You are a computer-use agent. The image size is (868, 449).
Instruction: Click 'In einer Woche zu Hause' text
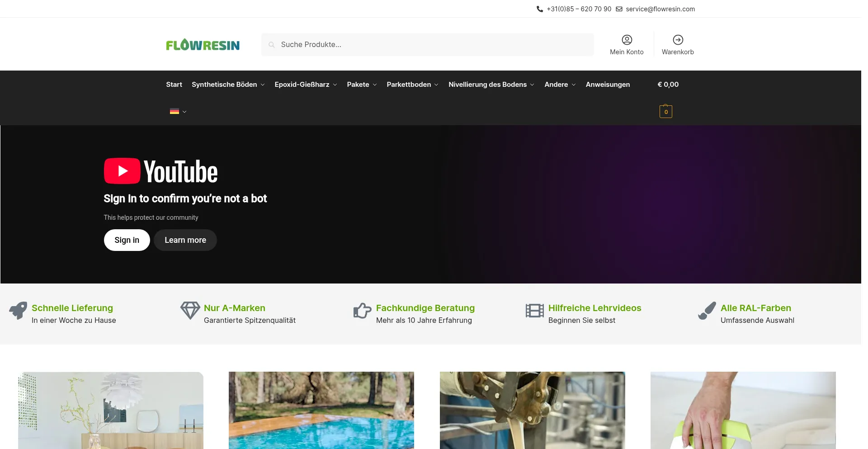pyautogui.click(x=74, y=320)
